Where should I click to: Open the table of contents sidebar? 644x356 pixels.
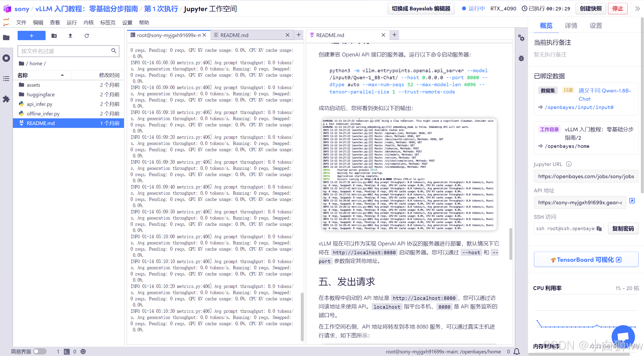(6, 78)
